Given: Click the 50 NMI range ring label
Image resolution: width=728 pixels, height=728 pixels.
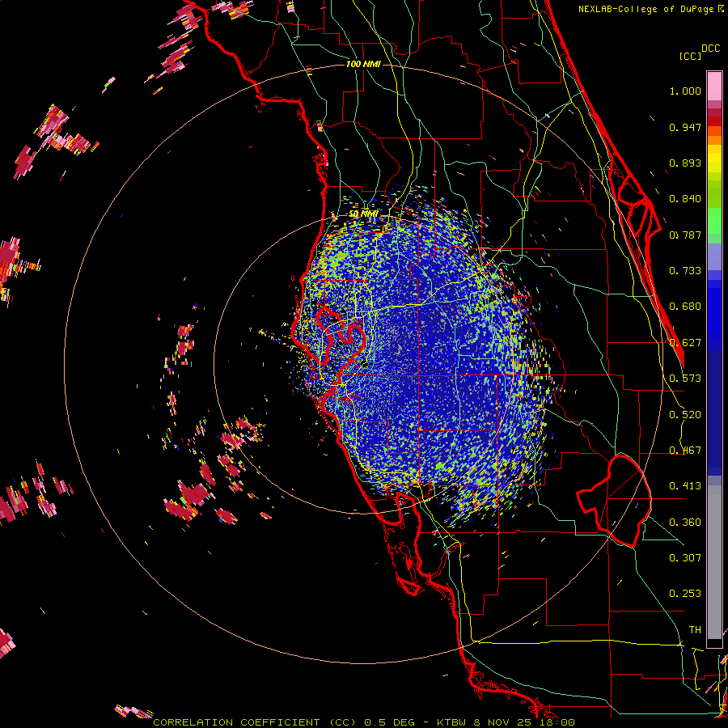Looking at the screenshot, I should pos(363,214).
